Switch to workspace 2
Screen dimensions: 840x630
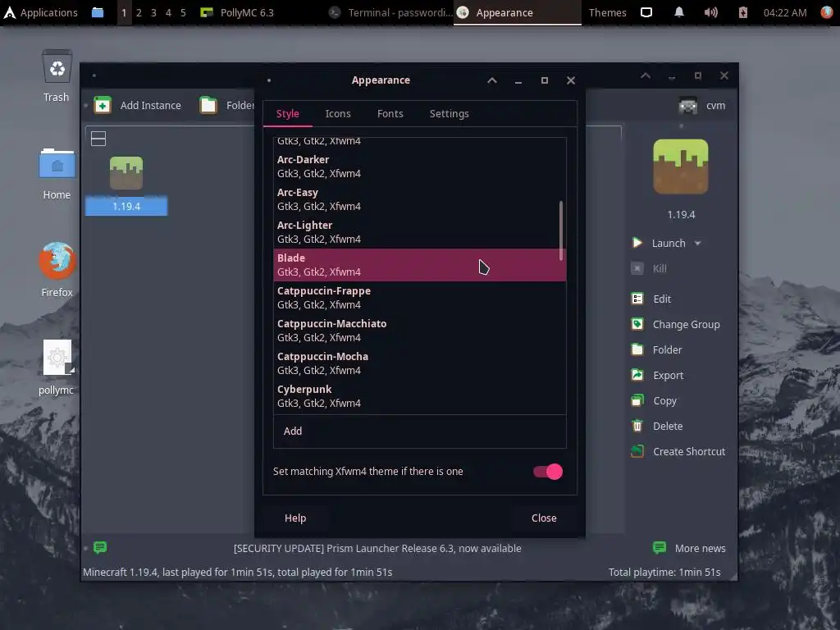pyautogui.click(x=139, y=12)
